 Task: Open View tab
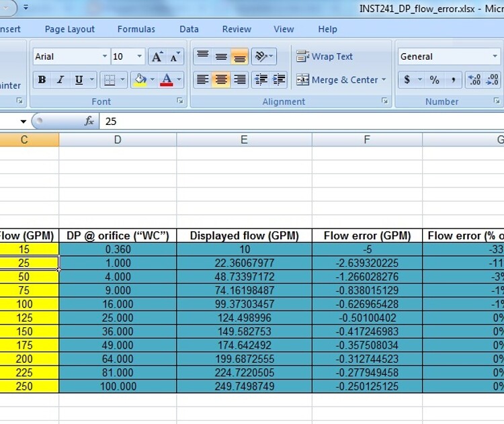(x=284, y=30)
